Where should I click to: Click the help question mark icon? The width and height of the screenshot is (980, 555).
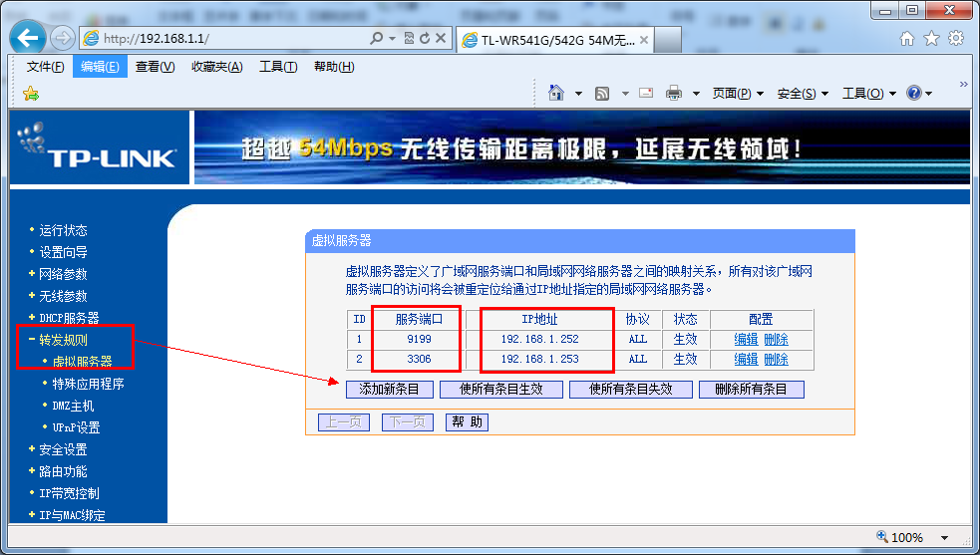(x=913, y=93)
